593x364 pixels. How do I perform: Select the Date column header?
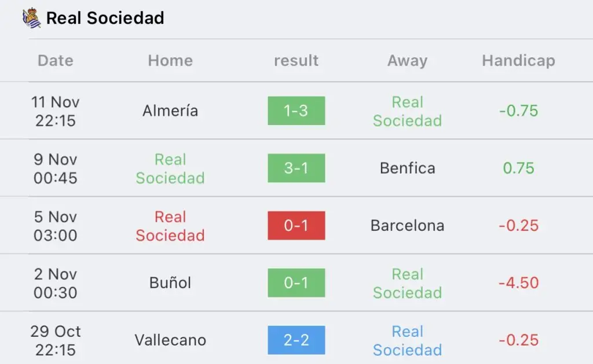coord(56,61)
